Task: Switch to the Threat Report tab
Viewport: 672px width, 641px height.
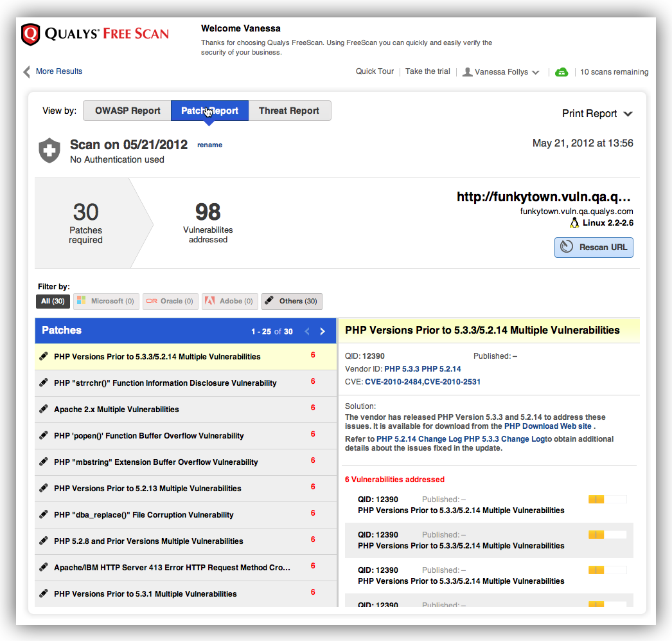Action: (x=289, y=111)
